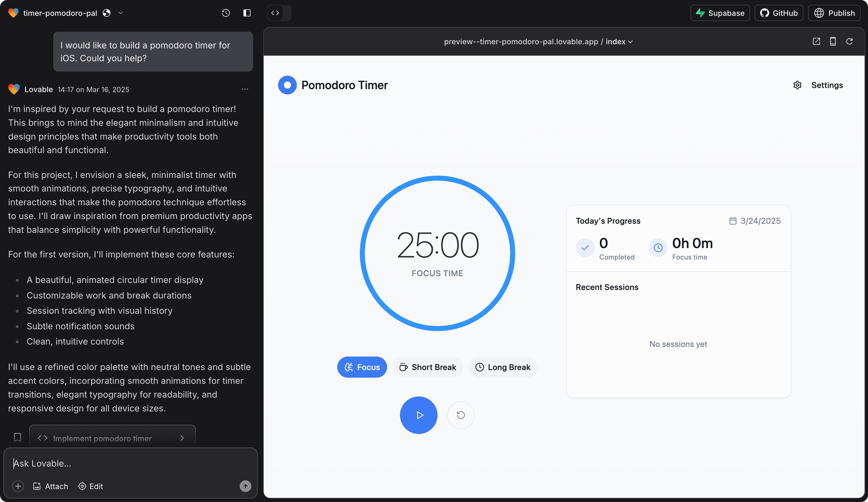Attach an image to the message

pos(51,486)
